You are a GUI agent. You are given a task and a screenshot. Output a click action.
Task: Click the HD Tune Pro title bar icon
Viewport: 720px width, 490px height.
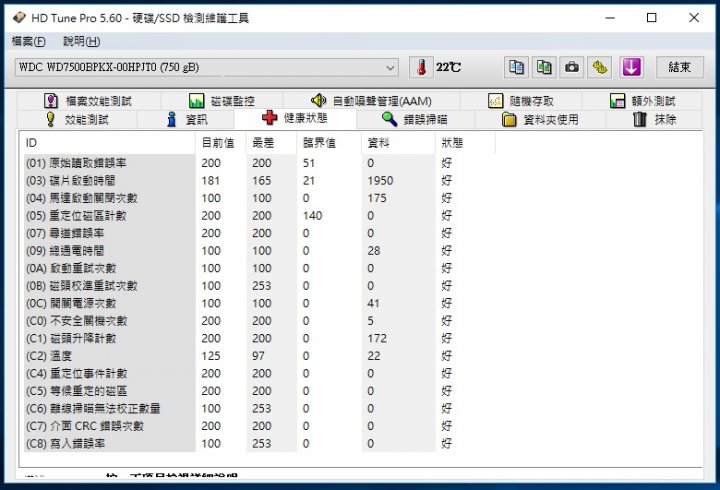[x=20, y=18]
